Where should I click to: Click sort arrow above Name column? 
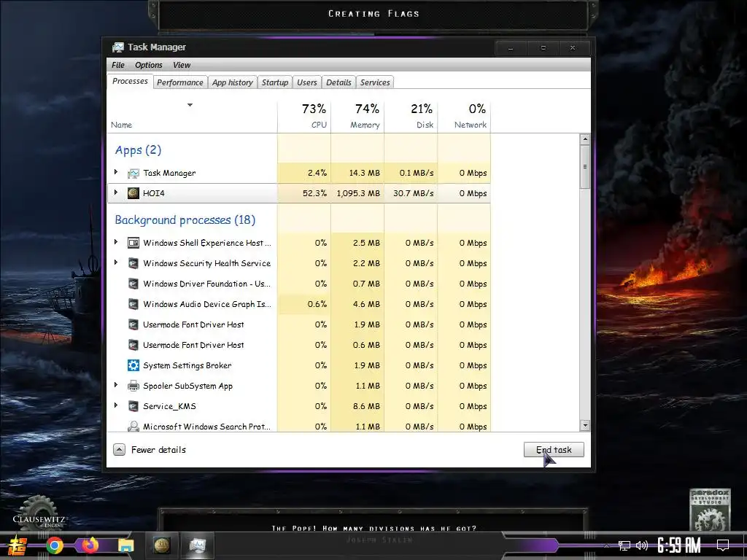click(190, 105)
